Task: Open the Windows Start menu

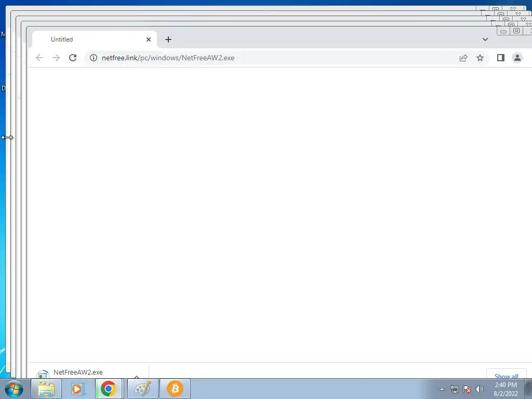Action: click(14, 389)
